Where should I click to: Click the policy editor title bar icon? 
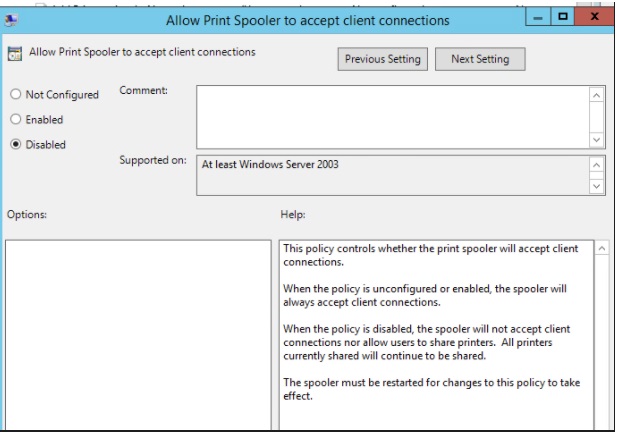click(x=11, y=20)
